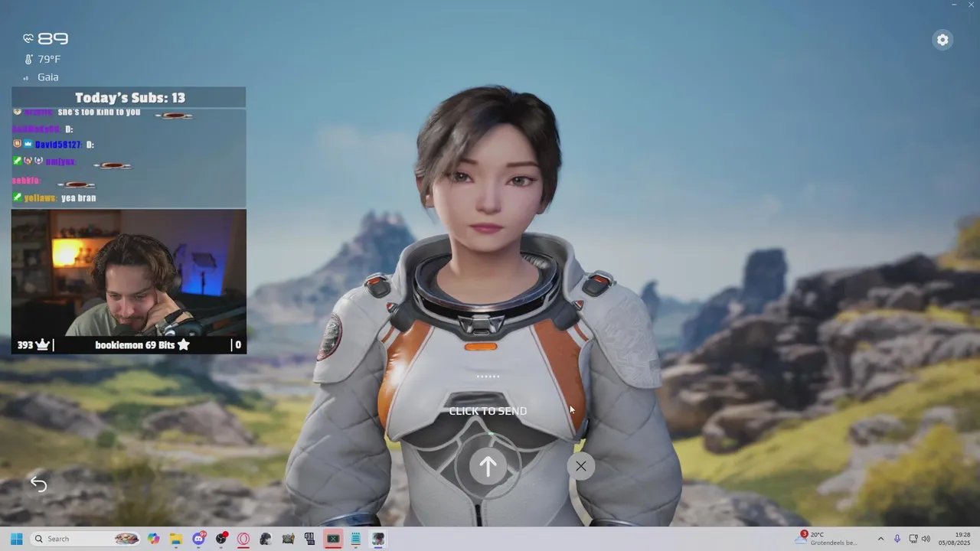Viewport: 980px width, 551px height.
Task: Show hidden system tray icons
Action: 880,539
